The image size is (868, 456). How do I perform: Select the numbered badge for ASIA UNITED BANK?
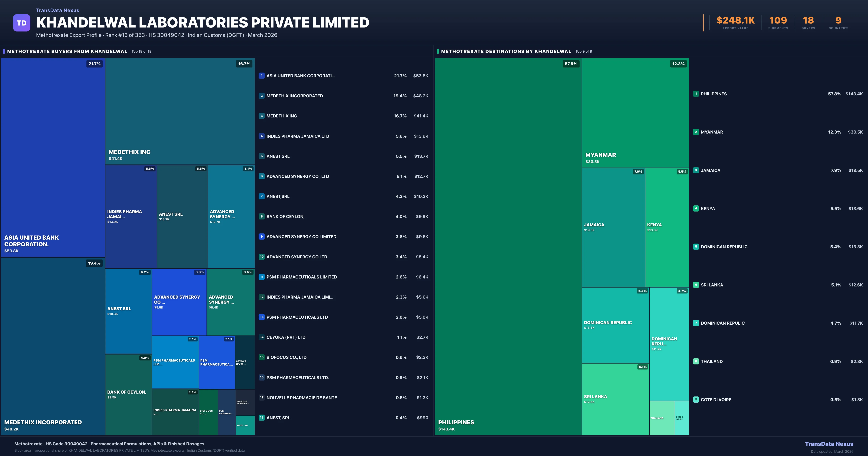[262, 76]
